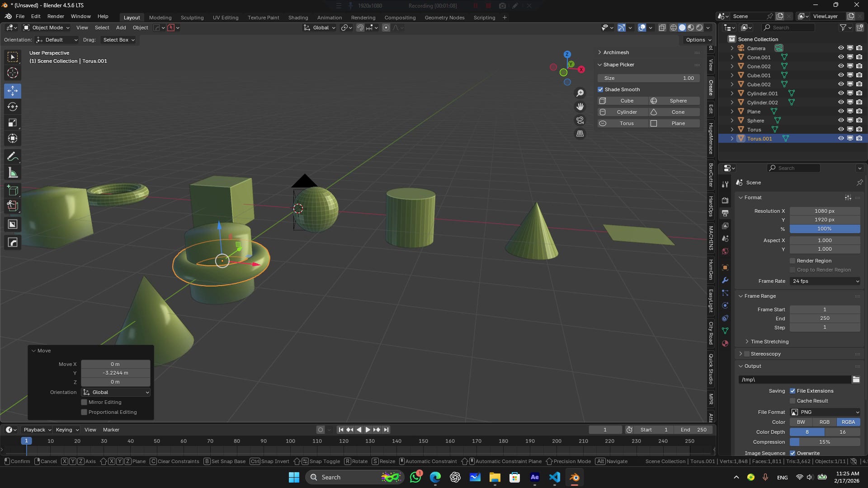Hide Torus.001 using its eye icon
Screen dimensions: 868x488
tap(841, 139)
